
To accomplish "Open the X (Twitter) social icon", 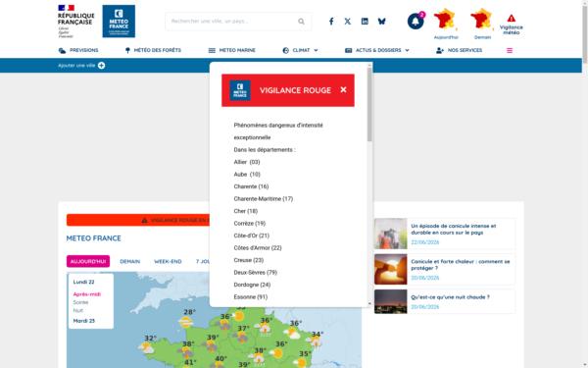I will coord(348,22).
